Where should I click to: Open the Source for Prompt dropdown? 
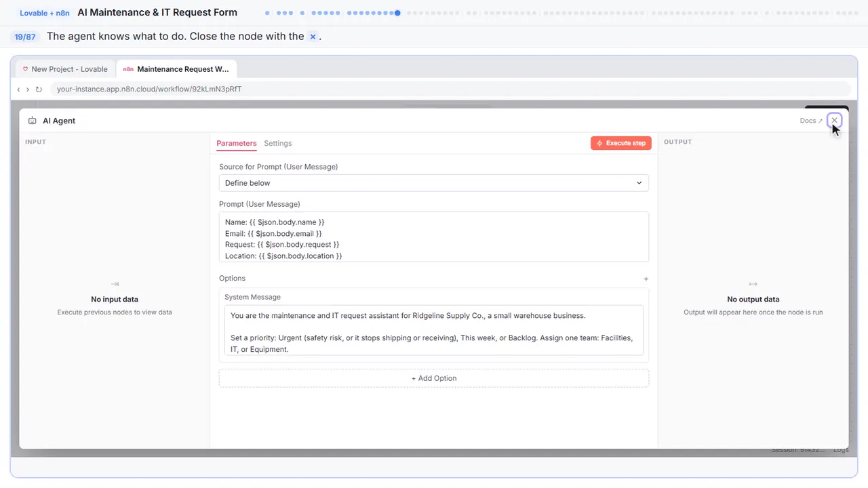tap(434, 183)
